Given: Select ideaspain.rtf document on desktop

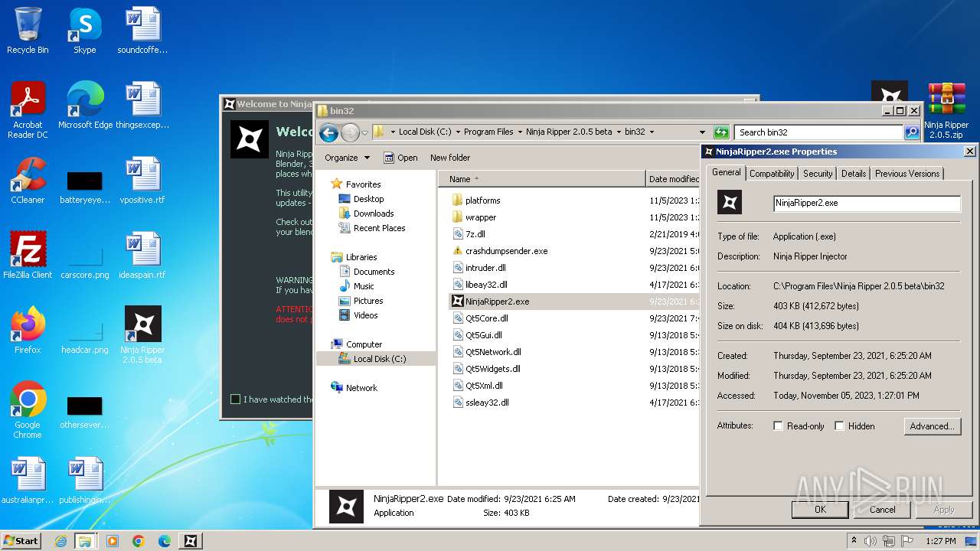Looking at the screenshot, I should tap(142, 256).
